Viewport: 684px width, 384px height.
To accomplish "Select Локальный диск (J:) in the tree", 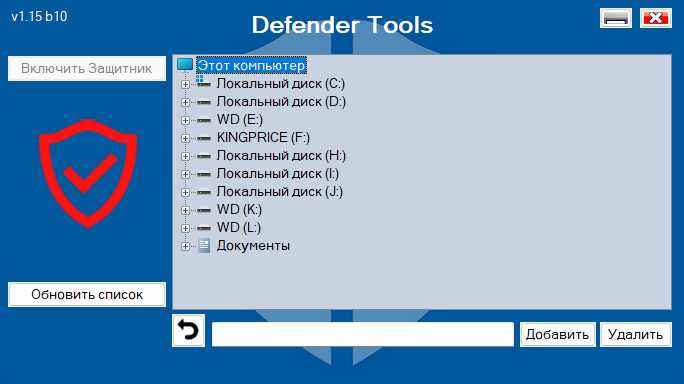I will pyautogui.click(x=280, y=192).
